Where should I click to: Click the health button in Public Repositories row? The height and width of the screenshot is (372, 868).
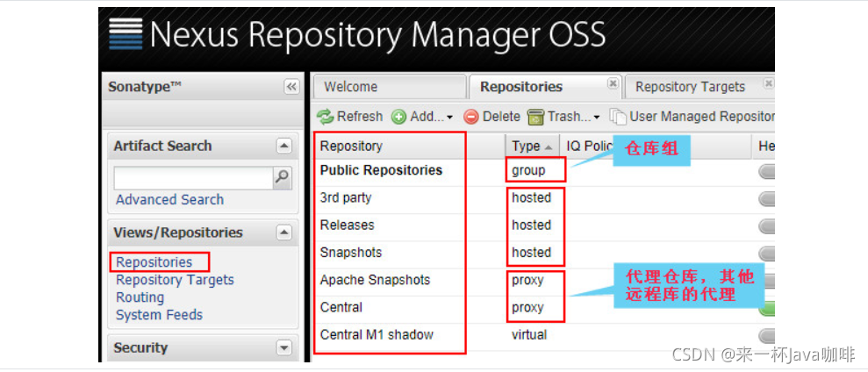tap(767, 172)
